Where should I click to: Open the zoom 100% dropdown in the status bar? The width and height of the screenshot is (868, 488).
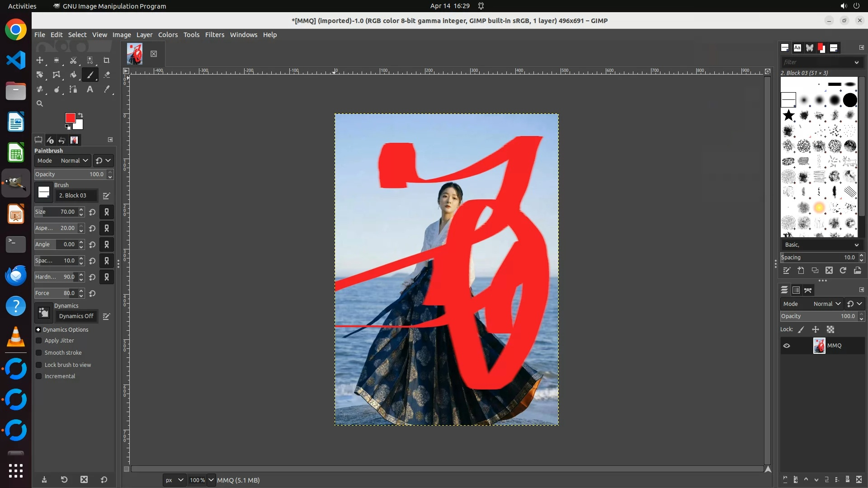pos(211,480)
